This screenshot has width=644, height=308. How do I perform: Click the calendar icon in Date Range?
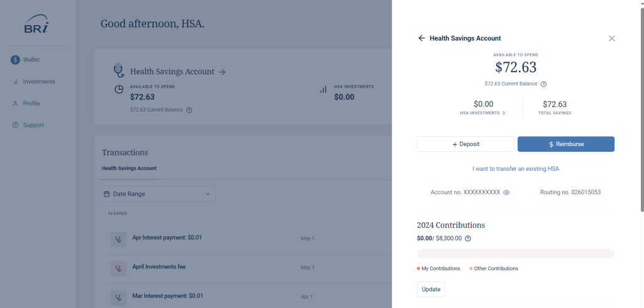click(106, 194)
